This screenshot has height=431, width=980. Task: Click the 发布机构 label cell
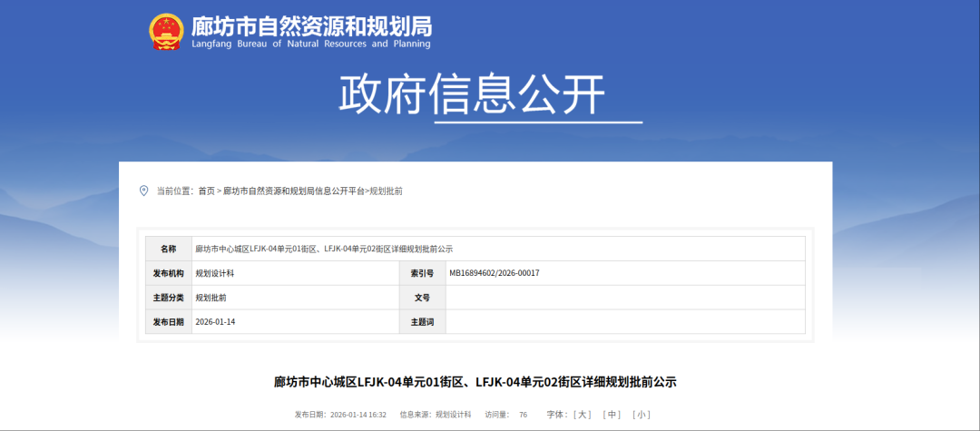[x=169, y=274]
